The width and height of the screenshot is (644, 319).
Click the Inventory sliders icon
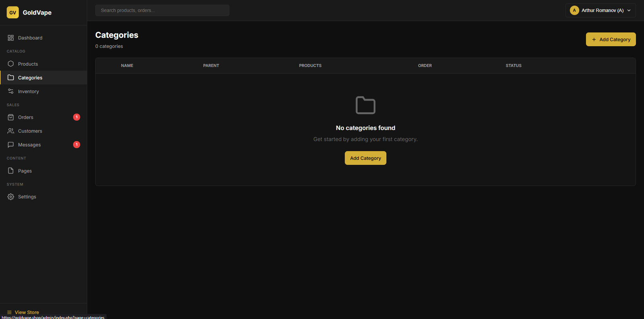pyautogui.click(x=11, y=91)
